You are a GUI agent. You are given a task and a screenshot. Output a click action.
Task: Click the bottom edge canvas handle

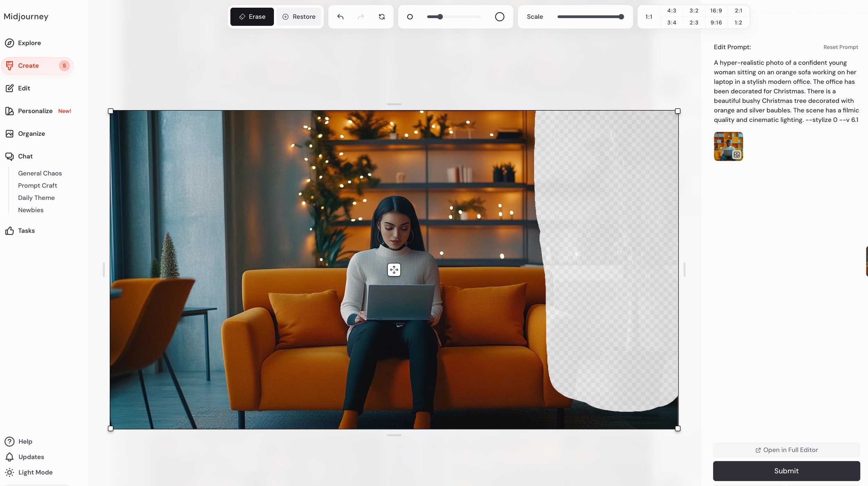[394, 435]
